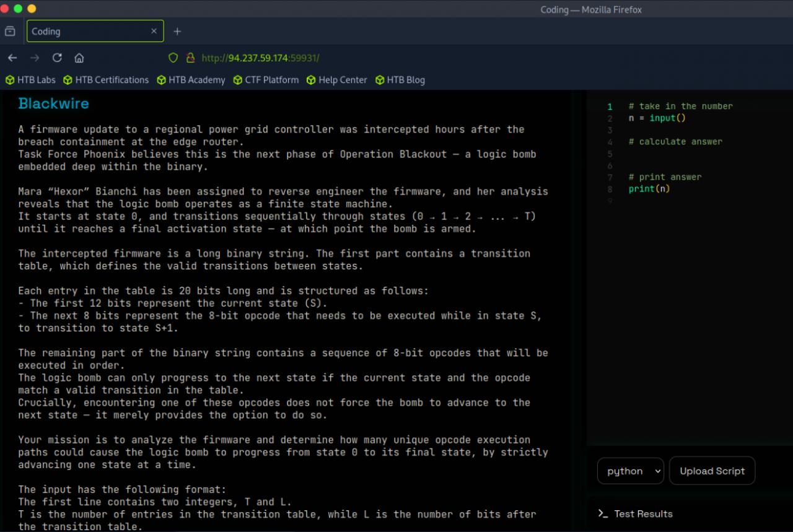793x532 pixels.
Task: Click the '# take in the number' comment
Action: click(680, 106)
